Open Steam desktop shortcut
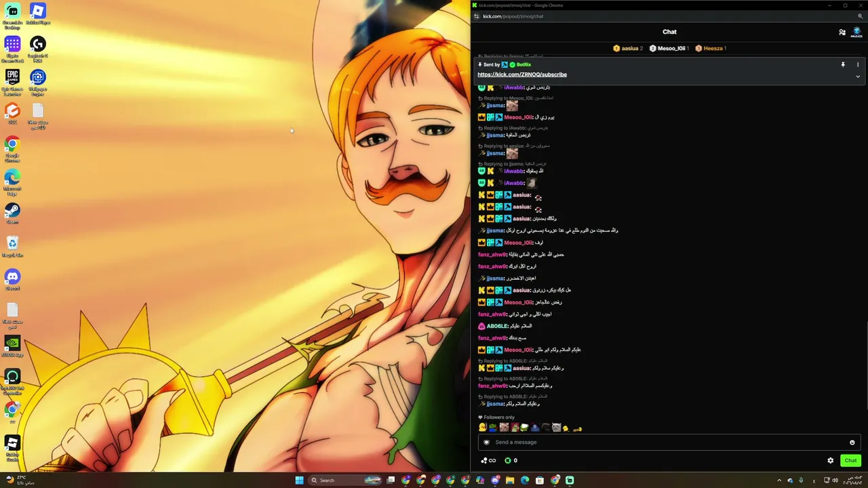Screen dimensions: 868x488 12,214
